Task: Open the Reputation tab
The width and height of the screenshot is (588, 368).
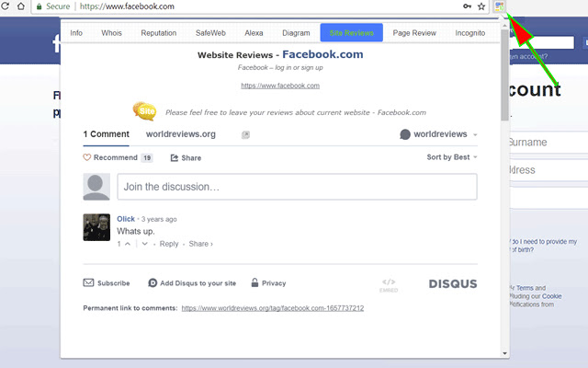Action: tap(159, 33)
